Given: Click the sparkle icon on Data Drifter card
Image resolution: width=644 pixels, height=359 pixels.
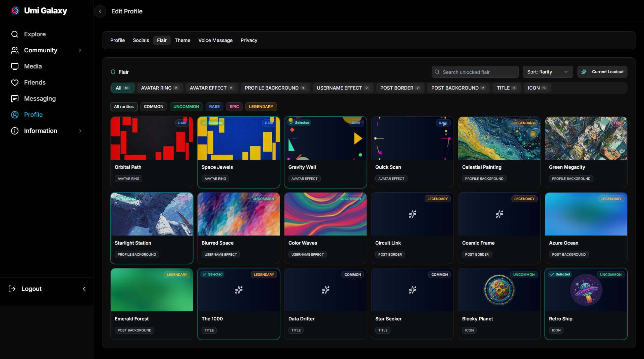Looking at the screenshot, I should (x=326, y=290).
